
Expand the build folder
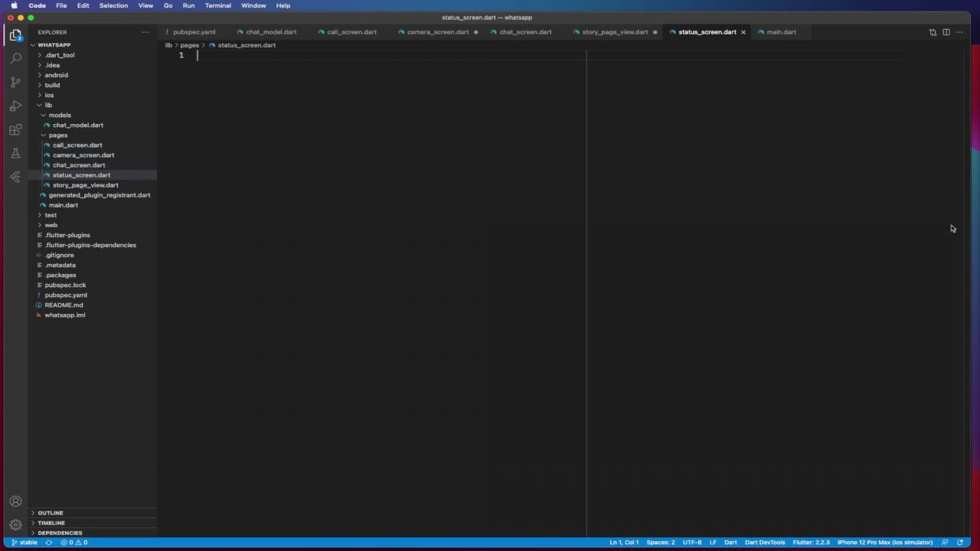tap(52, 85)
